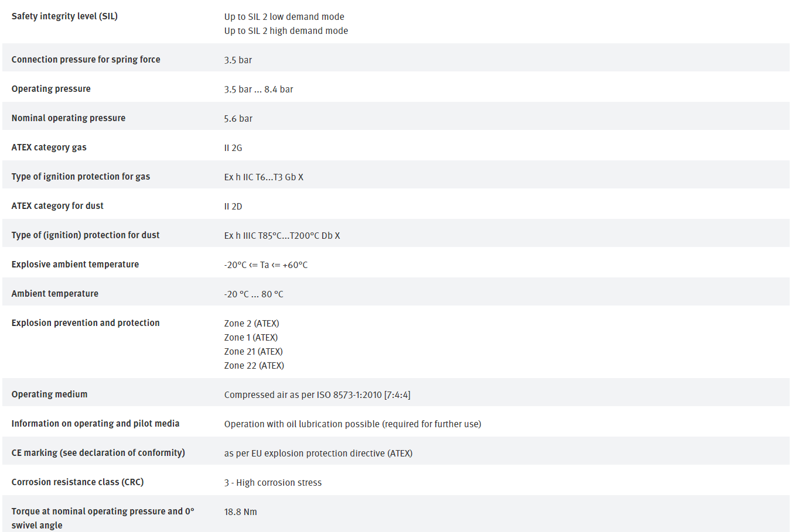Screen dimensions: 792x532
Task: Click the Nominal operating pressure label
Action: (69, 118)
